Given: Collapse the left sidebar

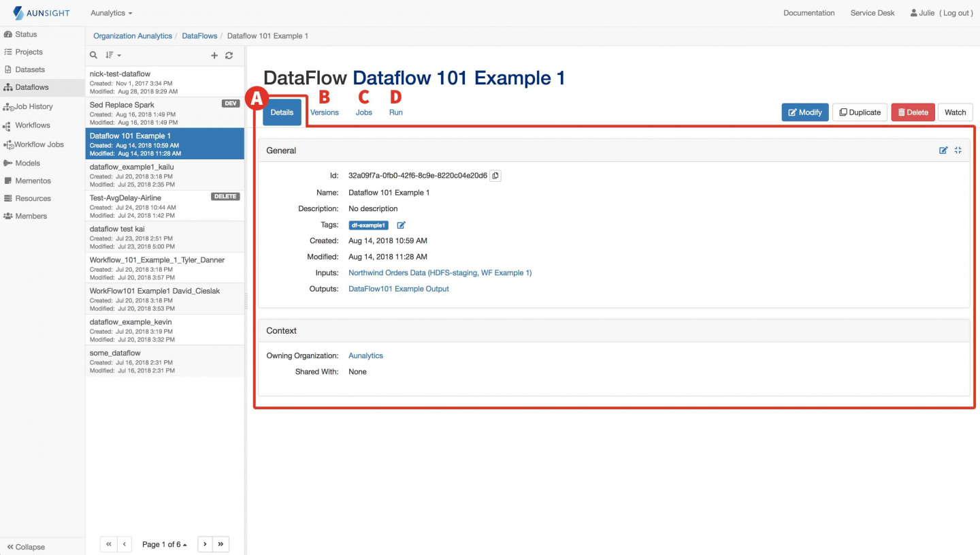Looking at the screenshot, I should (26, 547).
